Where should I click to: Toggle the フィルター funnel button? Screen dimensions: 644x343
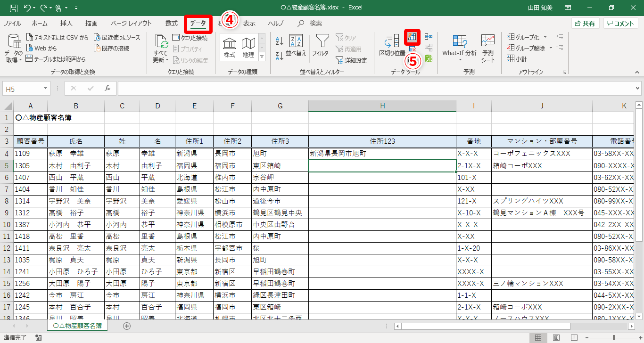pos(322,46)
